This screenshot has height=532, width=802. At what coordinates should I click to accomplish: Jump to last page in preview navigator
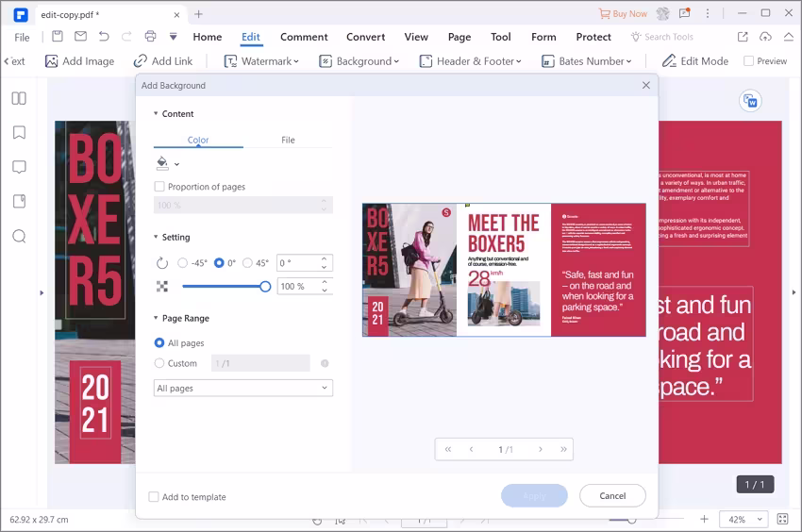pos(563,449)
